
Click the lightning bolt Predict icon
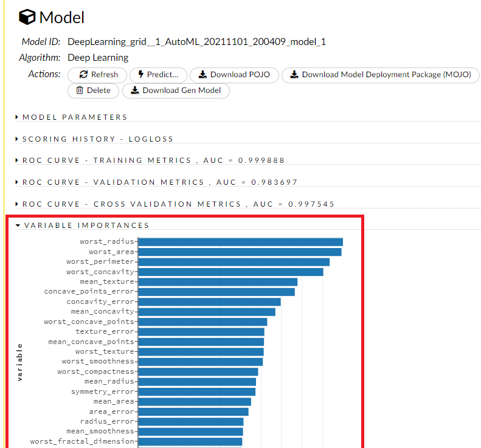[x=141, y=75]
